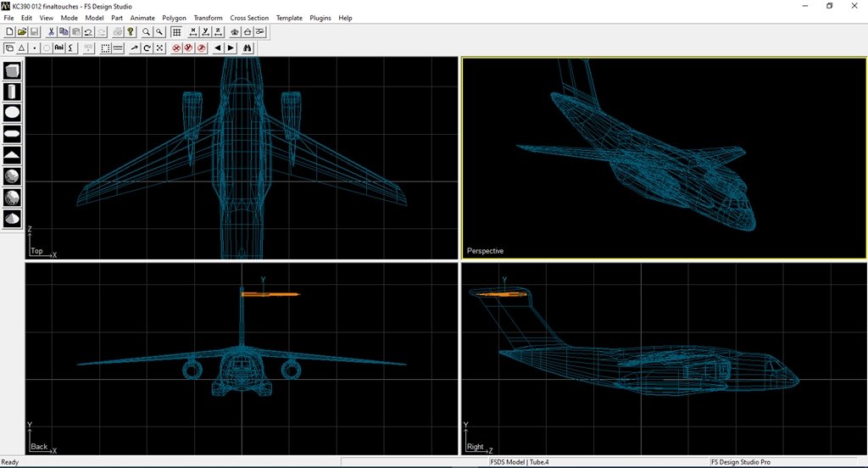Open the Cross Section menu
The image size is (868, 468).
coord(249,18)
